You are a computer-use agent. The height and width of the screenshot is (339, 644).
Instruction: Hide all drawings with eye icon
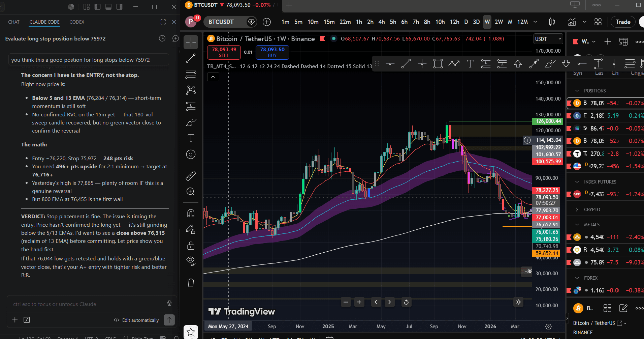coord(191,261)
